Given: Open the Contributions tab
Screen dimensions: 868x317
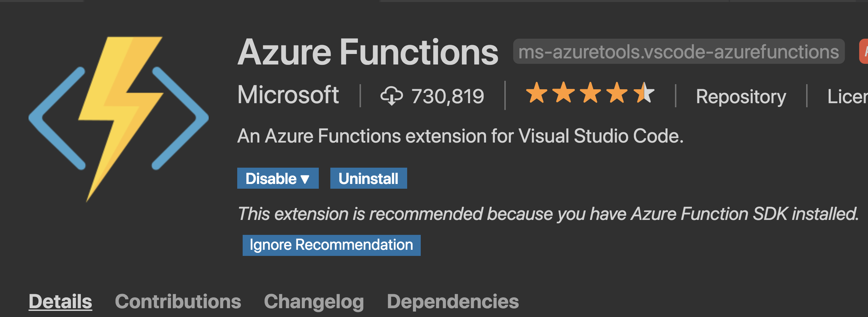Looking at the screenshot, I should point(178,301).
